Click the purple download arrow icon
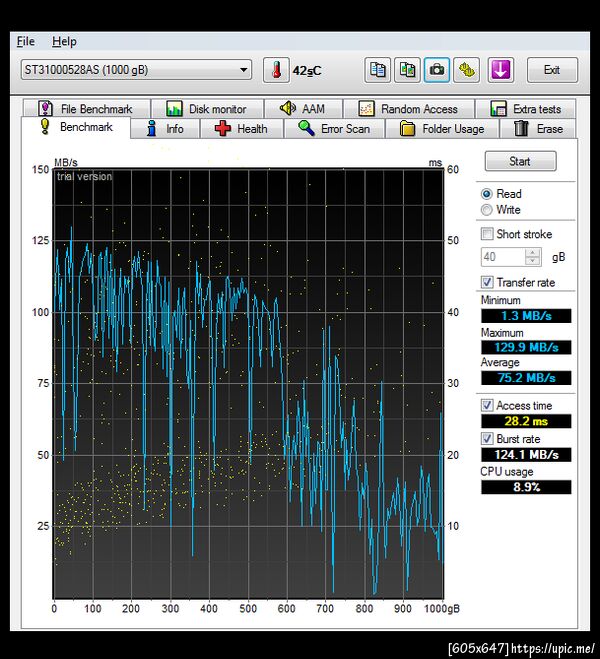 pos(500,70)
